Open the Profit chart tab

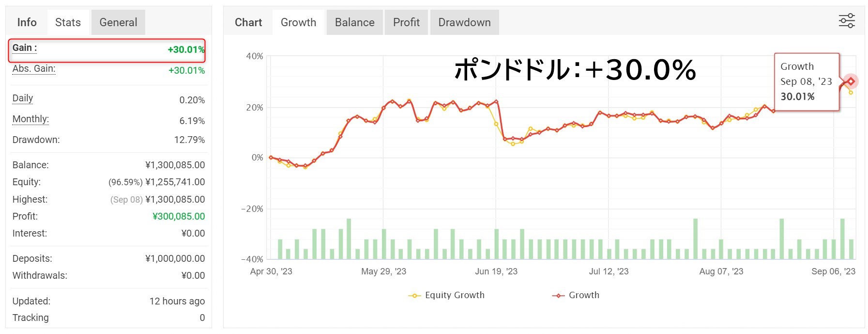click(406, 22)
